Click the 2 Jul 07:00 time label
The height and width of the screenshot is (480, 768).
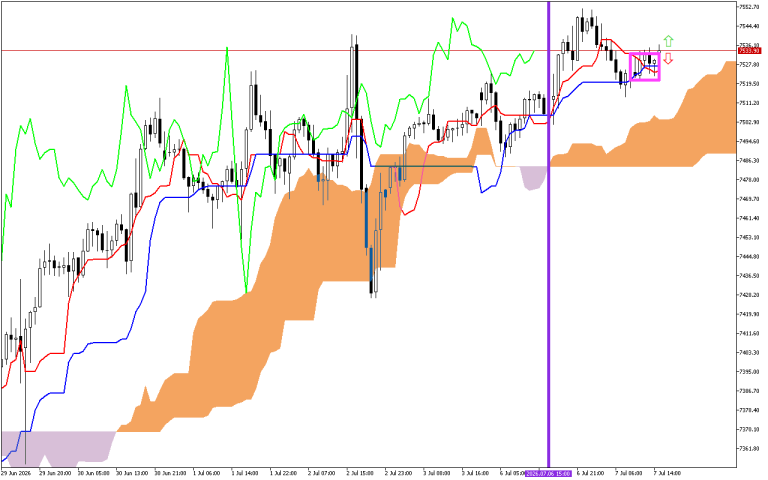pos(321,474)
